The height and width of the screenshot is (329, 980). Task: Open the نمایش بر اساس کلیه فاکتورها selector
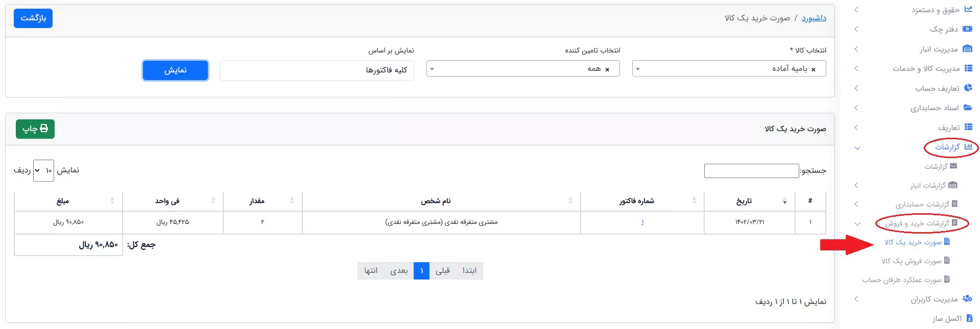tap(317, 70)
